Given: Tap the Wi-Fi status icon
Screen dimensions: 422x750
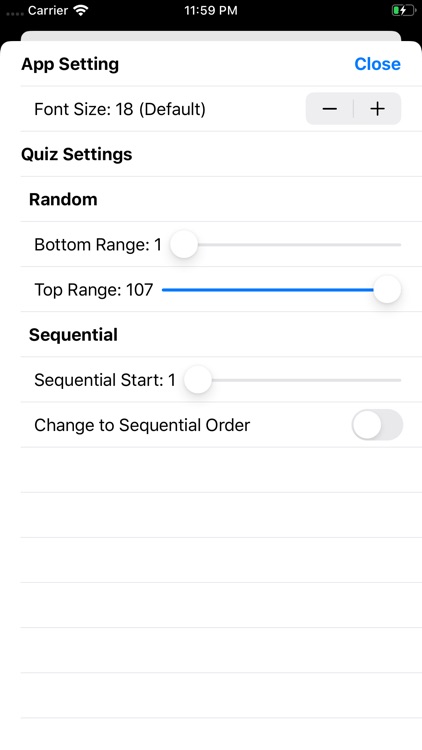Looking at the screenshot, I should tap(82, 11).
